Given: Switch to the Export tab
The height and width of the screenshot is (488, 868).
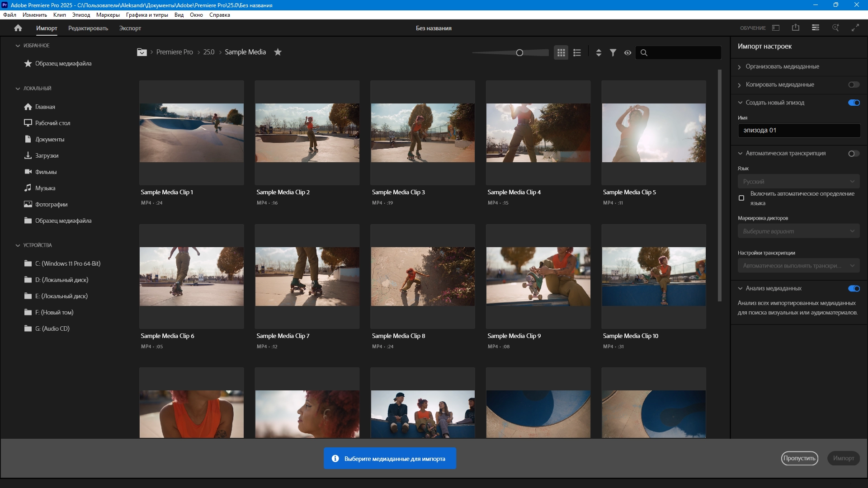Looking at the screenshot, I should [130, 28].
